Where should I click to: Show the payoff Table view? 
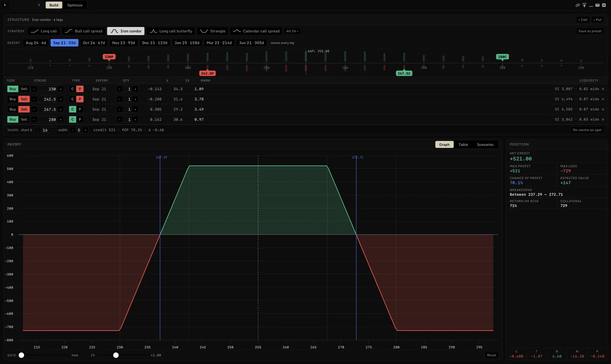[x=463, y=145]
